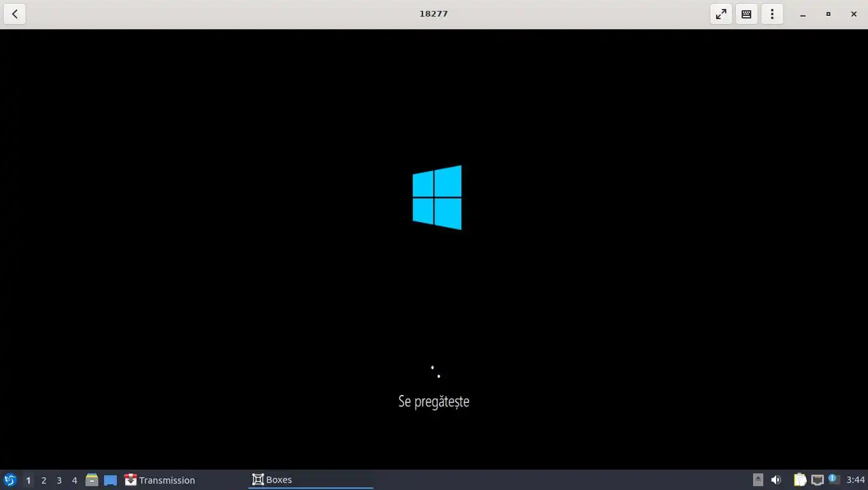Select the Boxes taskbar entry
The width and height of the screenshot is (868, 490).
(x=311, y=480)
